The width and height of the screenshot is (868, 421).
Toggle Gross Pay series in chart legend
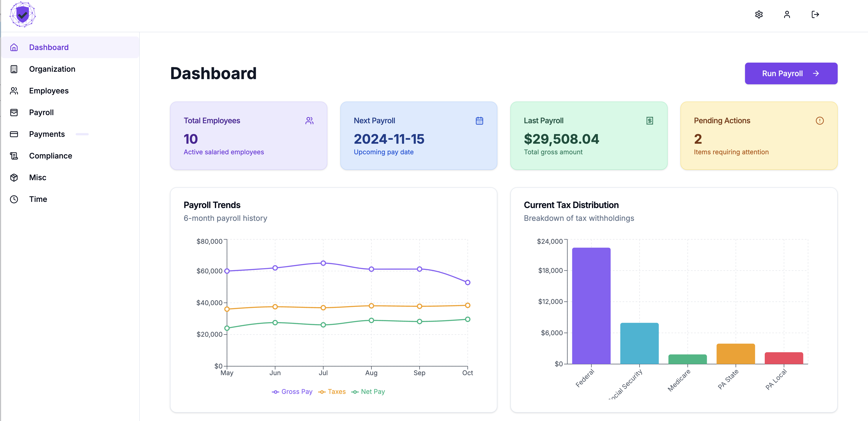(292, 392)
